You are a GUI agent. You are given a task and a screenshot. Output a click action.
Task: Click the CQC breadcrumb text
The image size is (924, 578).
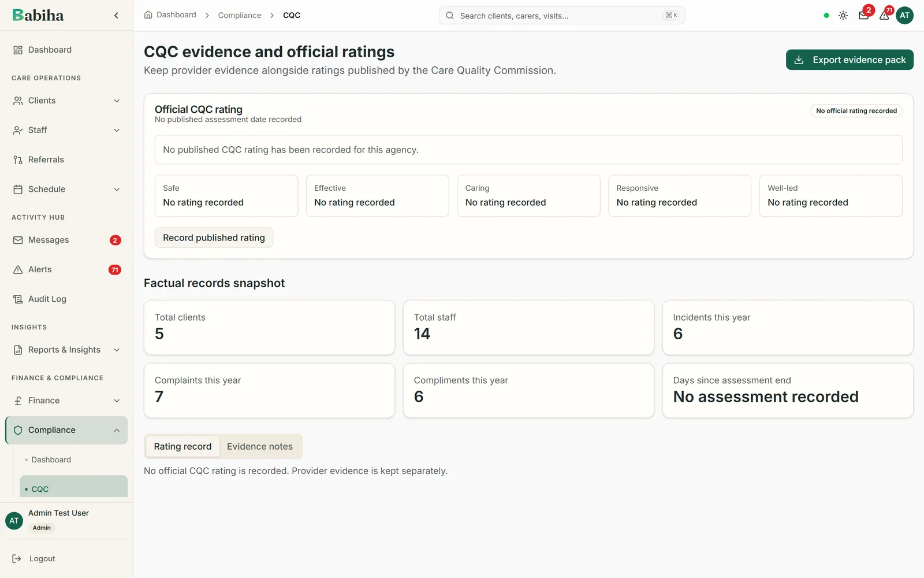click(x=292, y=15)
